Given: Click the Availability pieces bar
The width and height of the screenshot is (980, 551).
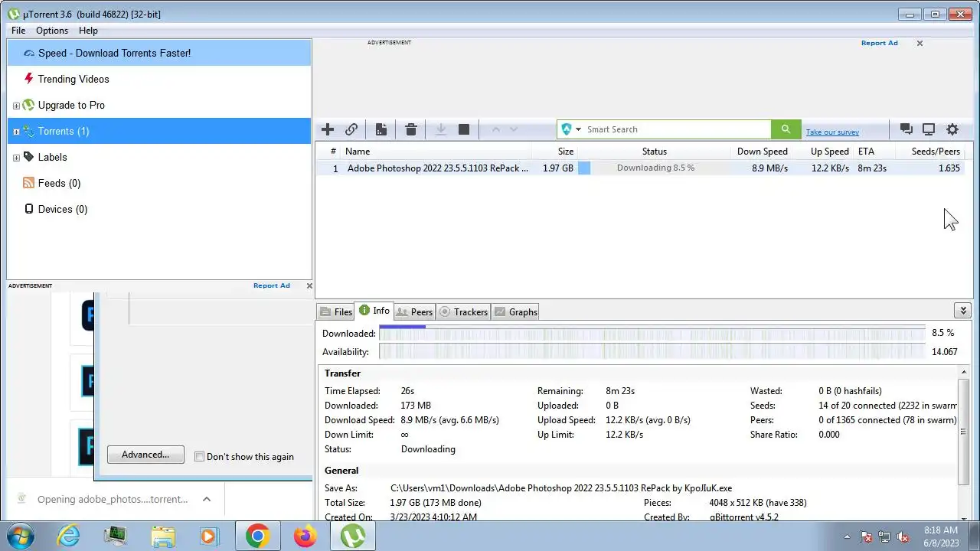Looking at the screenshot, I should [652, 352].
